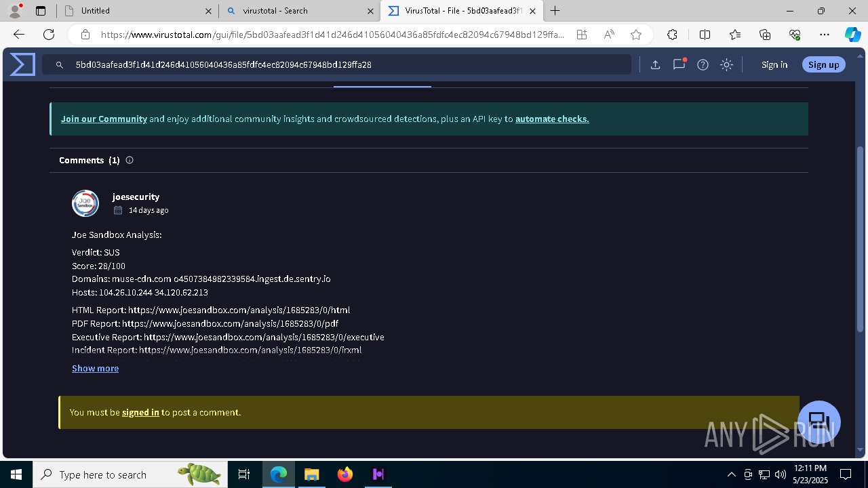Open Browser essentials icon

[795, 35]
